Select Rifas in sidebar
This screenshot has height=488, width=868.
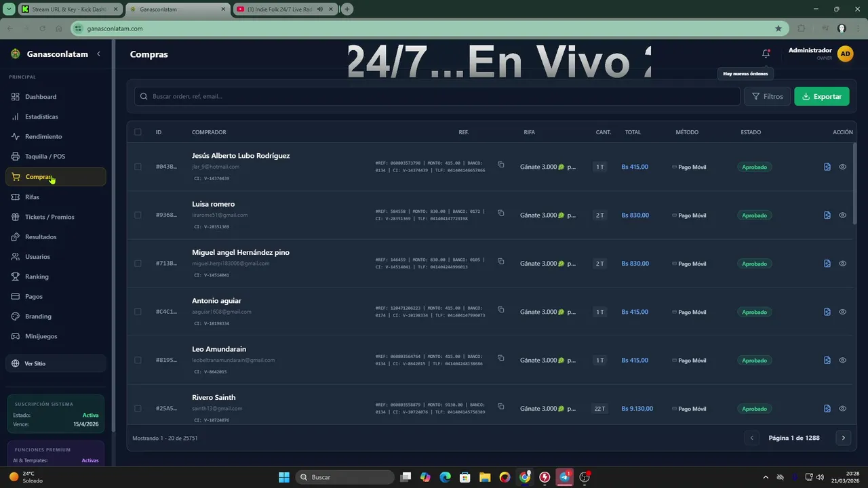click(56, 197)
